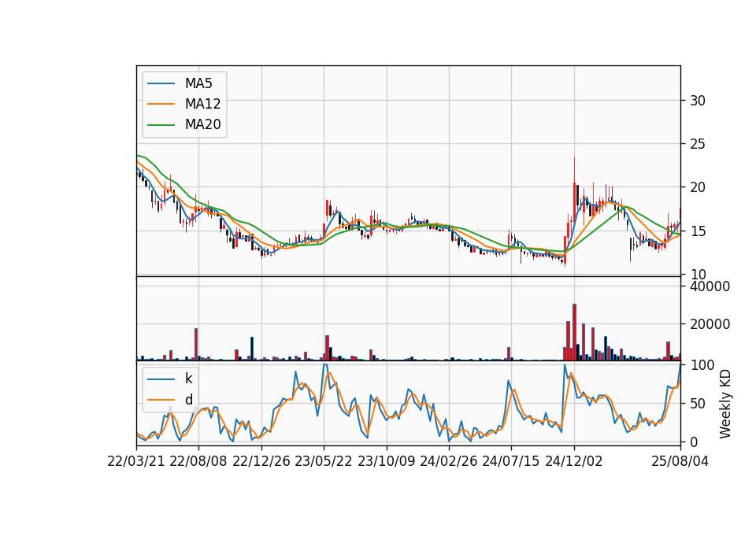Click the price axis value 20
This screenshot has height=543, width=756.
(x=698, y=187)
